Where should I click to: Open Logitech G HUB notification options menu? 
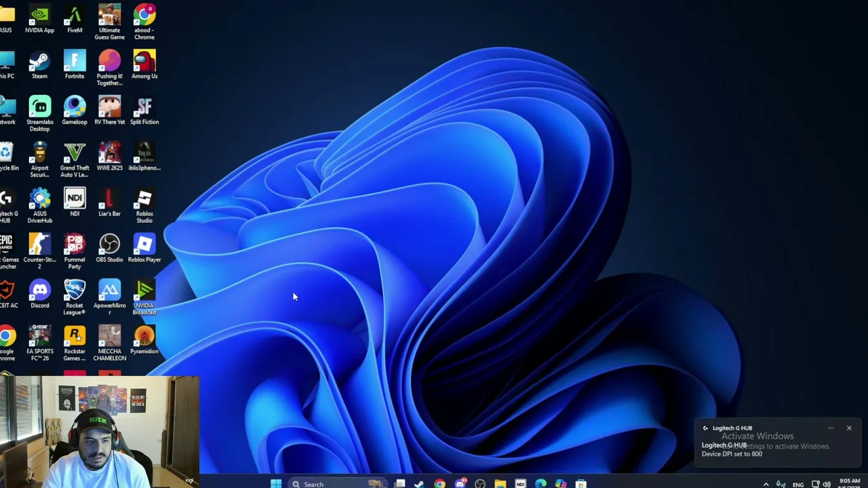point(831,428)
